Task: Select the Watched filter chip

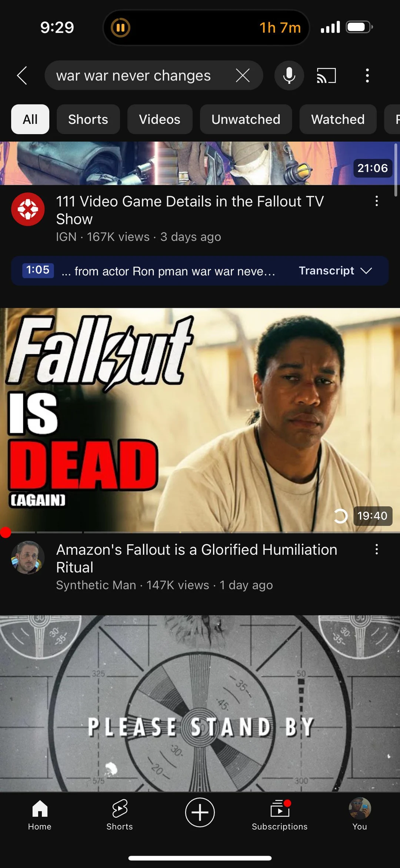Action: [338, 119]
